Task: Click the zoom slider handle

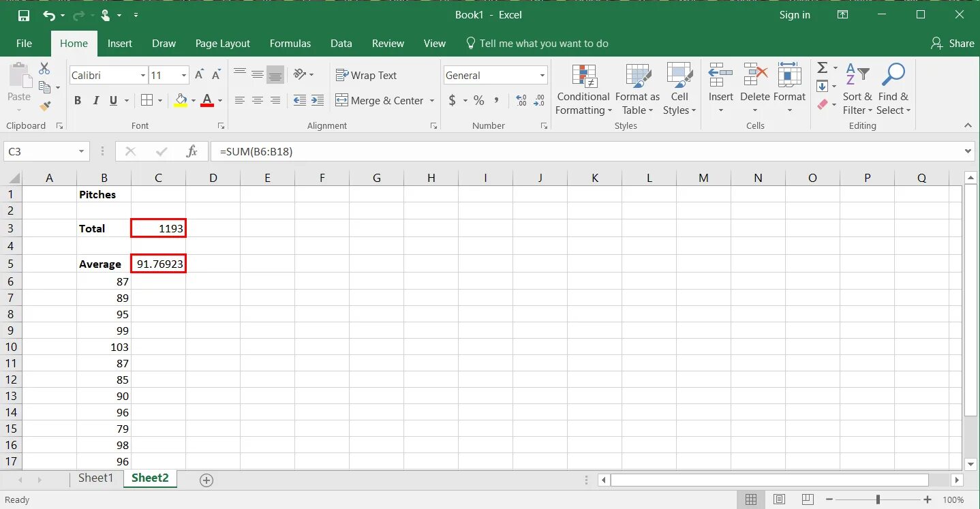Action: pyautogui.click(x=878, y=499)
